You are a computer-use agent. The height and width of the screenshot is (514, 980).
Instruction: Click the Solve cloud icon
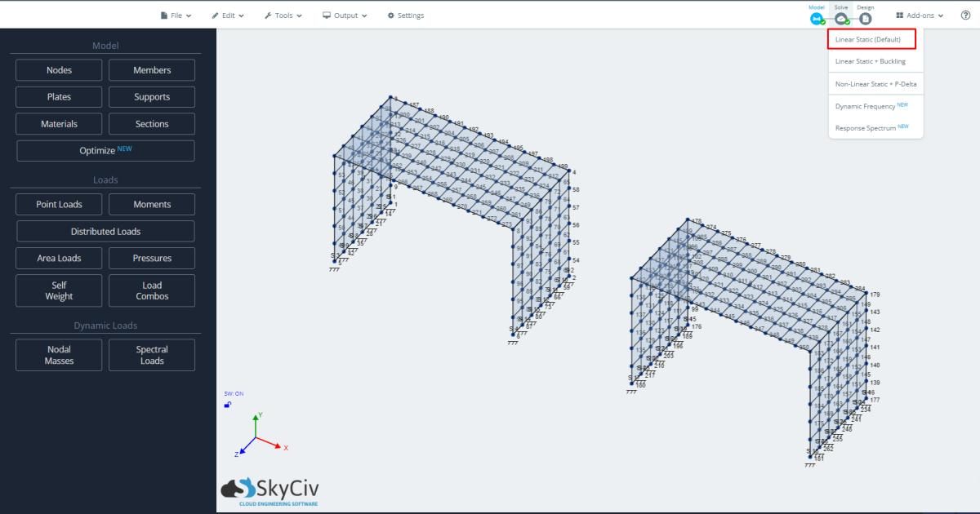pyautogui.click(x=840, y=18)
